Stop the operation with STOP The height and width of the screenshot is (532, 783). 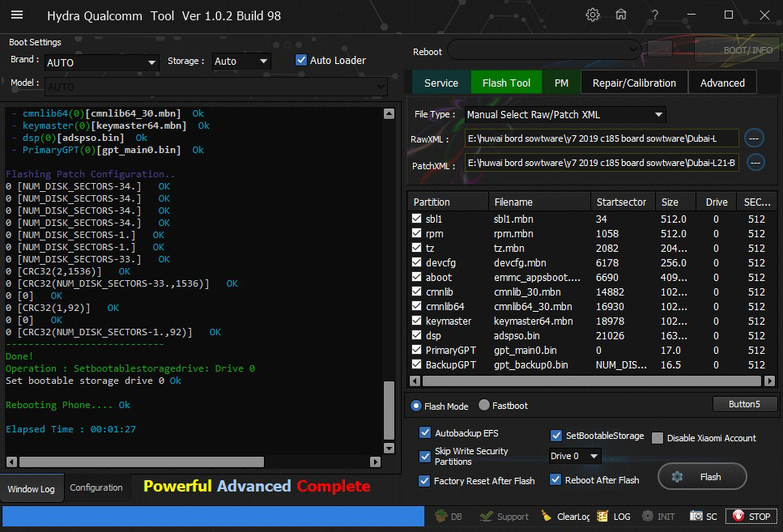[751, 516]
